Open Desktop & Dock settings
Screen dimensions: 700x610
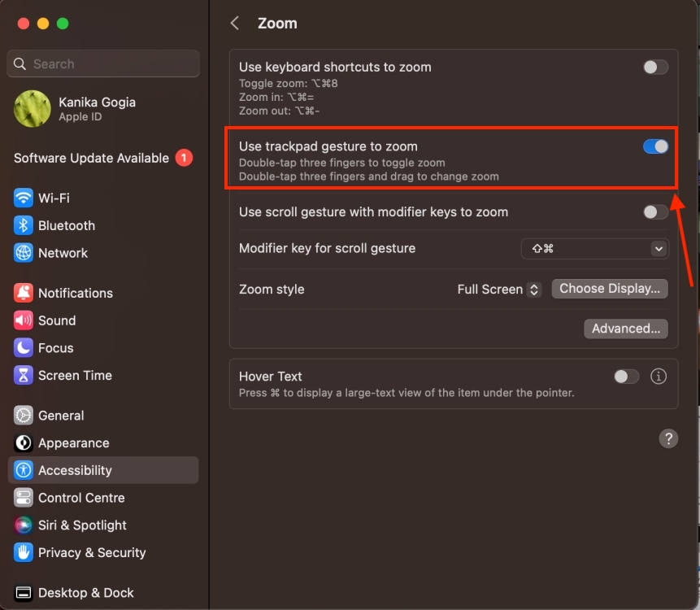[x=85, y=593]
